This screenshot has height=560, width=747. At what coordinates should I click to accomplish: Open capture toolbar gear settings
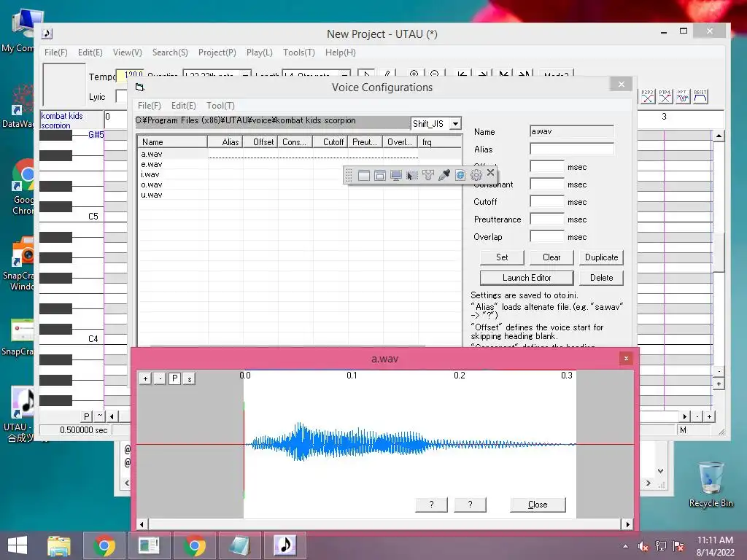pos(476,175)
